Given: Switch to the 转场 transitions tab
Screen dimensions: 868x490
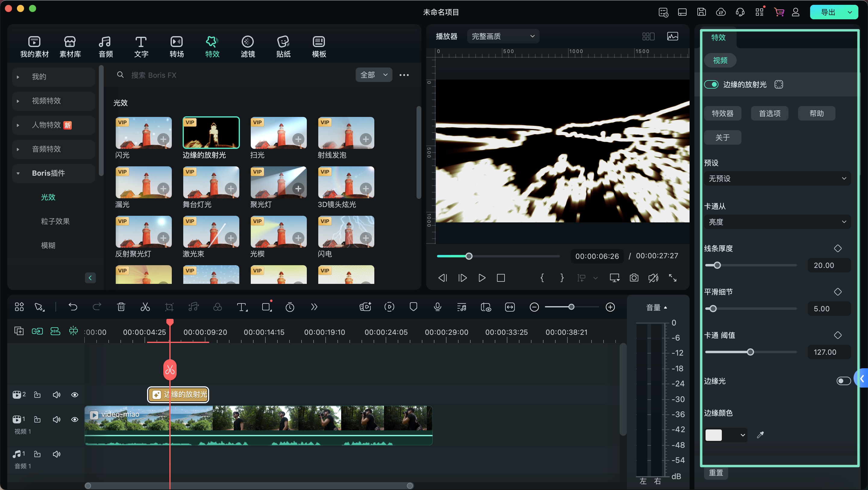Looking at the screenshot, I should click(x=177, y=46).
